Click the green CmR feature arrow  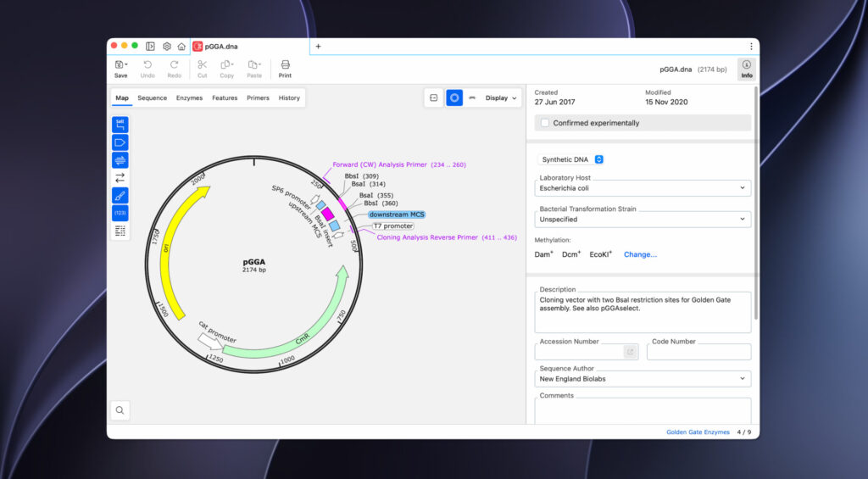(x=303, y=337)
